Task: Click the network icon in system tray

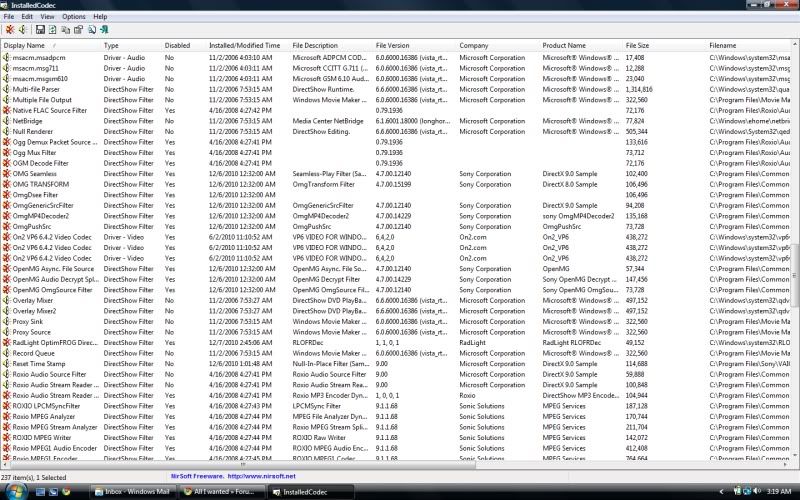Action: 747,491
